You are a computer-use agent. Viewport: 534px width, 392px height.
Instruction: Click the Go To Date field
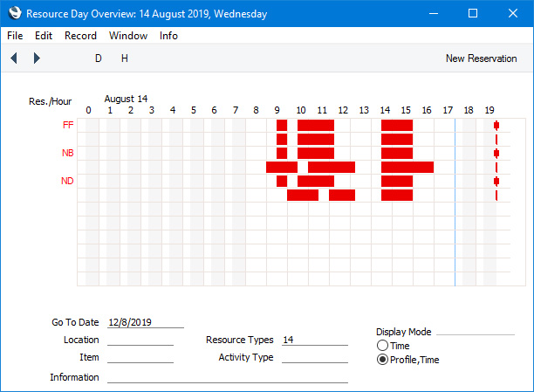pyautogui.click(x=146, y=322)
